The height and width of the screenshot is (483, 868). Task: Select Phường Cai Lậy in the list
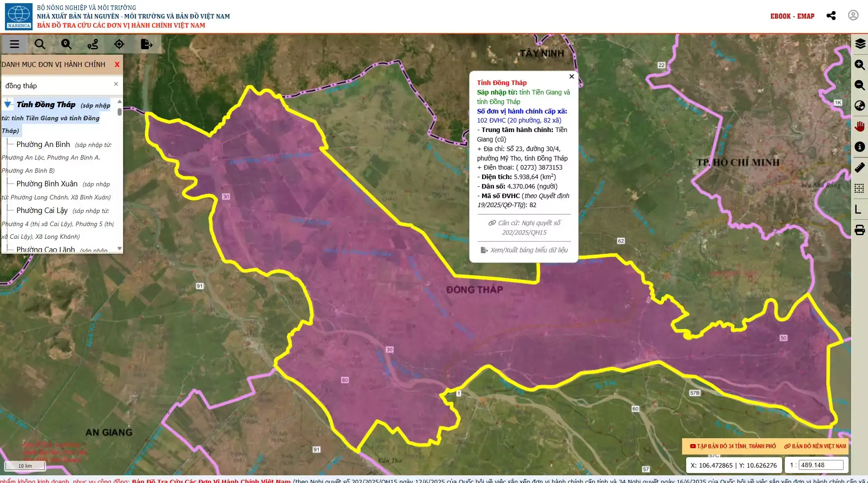pos(42,210)
